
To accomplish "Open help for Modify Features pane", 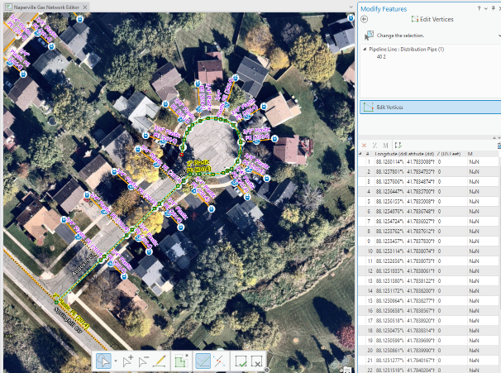I will (479, 8).
